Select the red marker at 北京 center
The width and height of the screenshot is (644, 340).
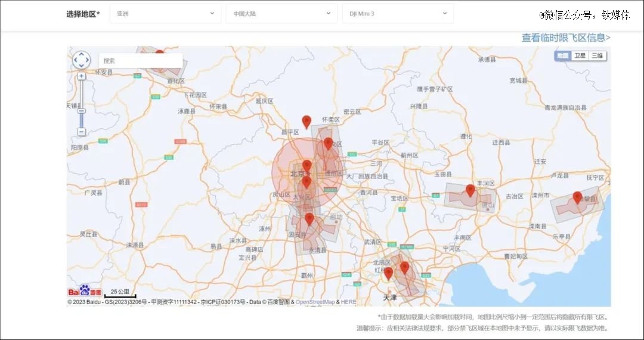pos(307,166)
